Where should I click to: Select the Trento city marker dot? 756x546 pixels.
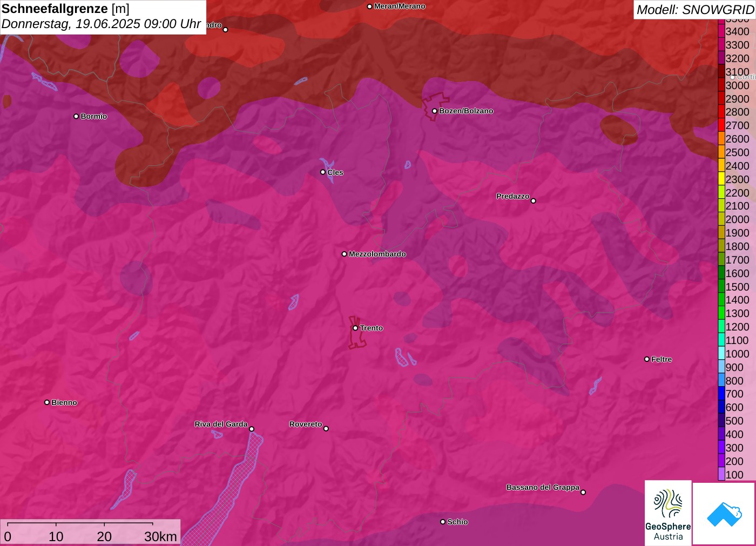pyautogui.click(x=355, y=328)
